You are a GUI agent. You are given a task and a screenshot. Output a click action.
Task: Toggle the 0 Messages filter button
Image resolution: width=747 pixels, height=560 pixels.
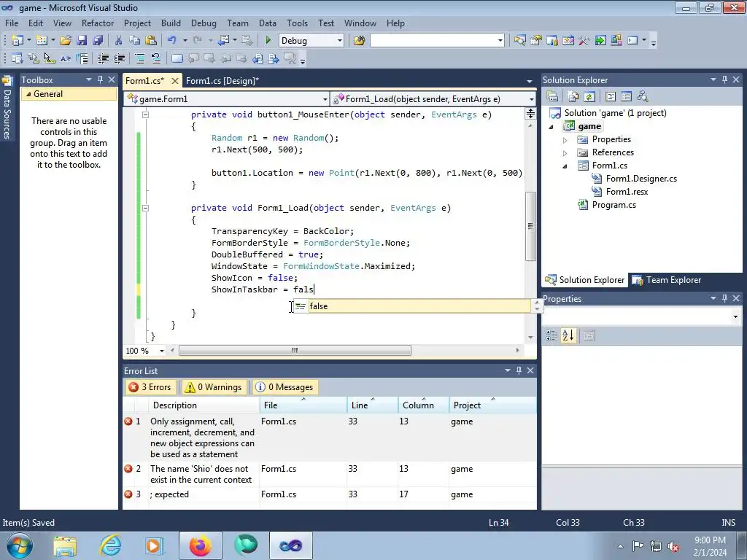[285, 387]
